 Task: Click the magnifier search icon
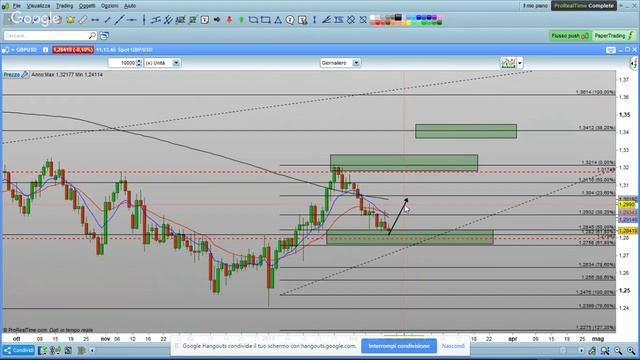pyautogui.click(x=92, y=36)
